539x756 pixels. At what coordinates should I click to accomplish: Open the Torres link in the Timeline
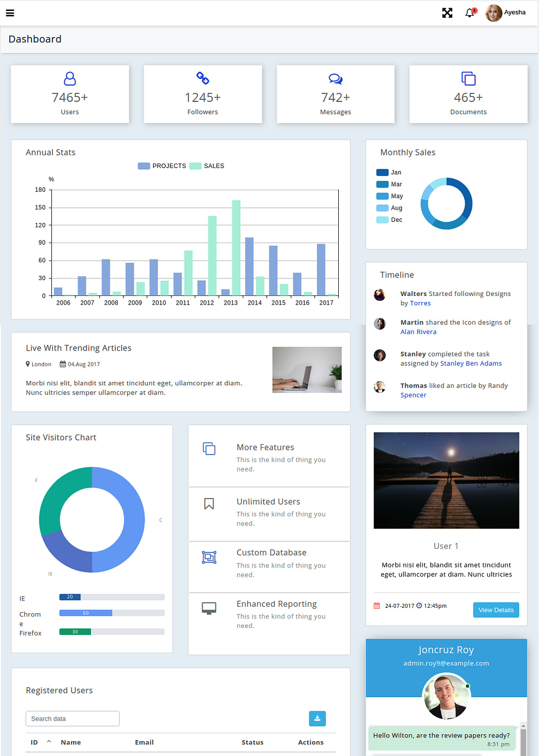coord(420,303)
